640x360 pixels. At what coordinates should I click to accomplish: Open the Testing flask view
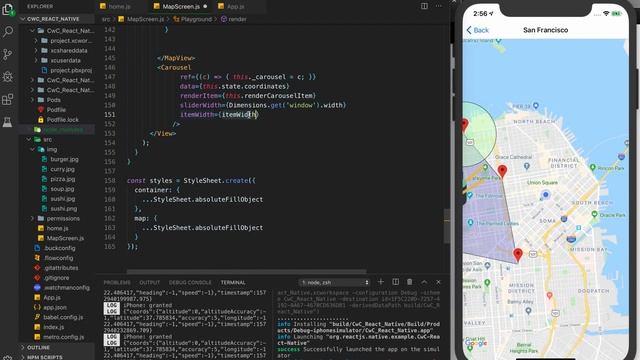tap(8, 122)
